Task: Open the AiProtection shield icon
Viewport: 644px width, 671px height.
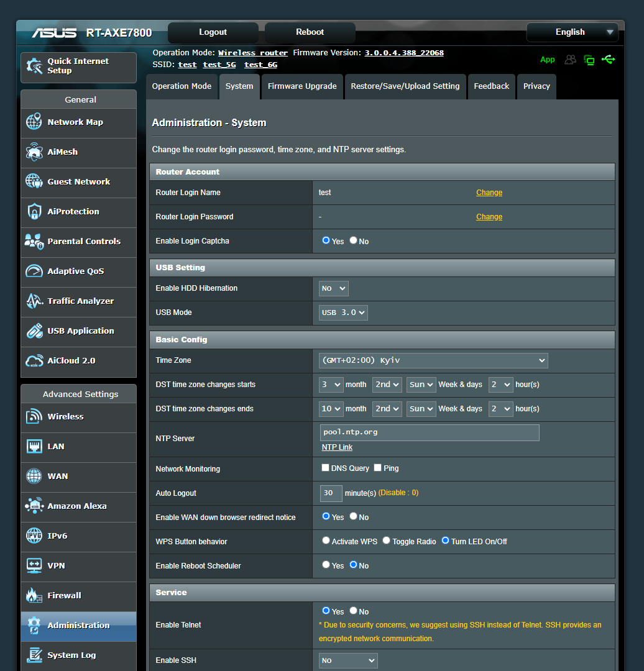Action: (x=34, y=211)
